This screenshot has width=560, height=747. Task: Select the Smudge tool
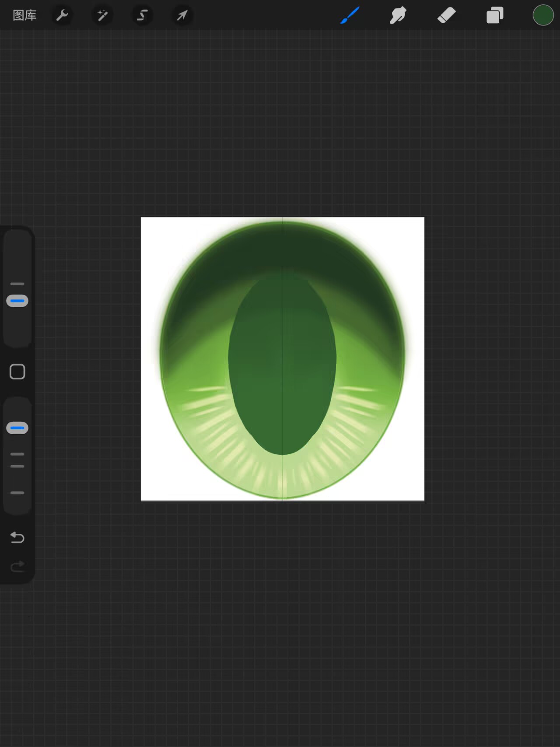(398, 15)
